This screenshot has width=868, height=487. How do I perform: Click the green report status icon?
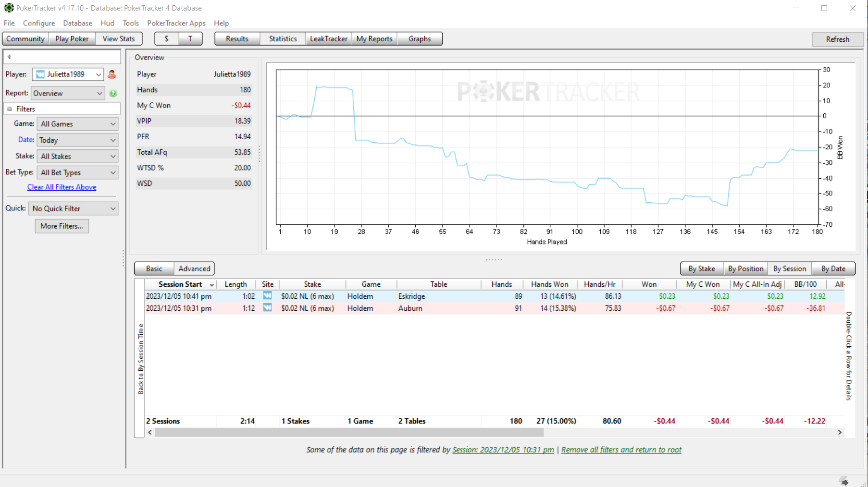click(x=113, y=93)
